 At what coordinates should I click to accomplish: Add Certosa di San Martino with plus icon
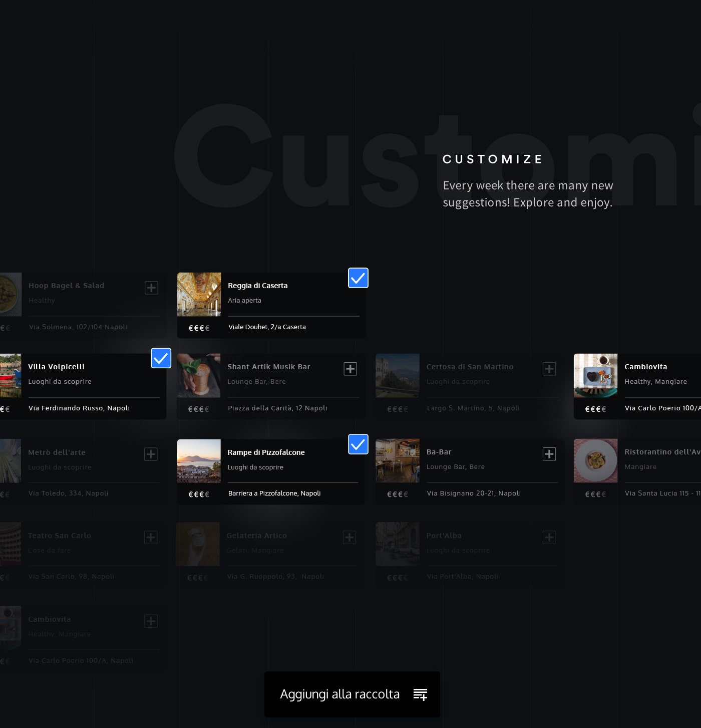549,369
